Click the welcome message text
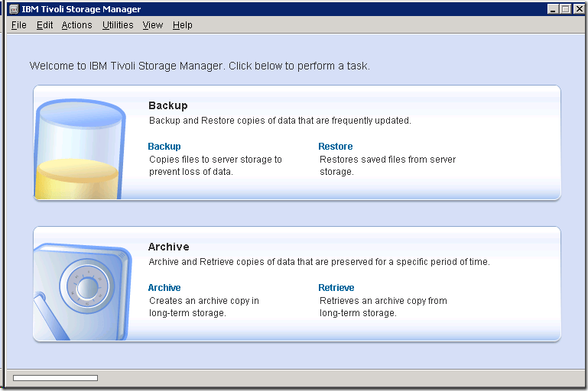Image resolution: width=588 pixels, height=391 pixels. pos(200,66)
